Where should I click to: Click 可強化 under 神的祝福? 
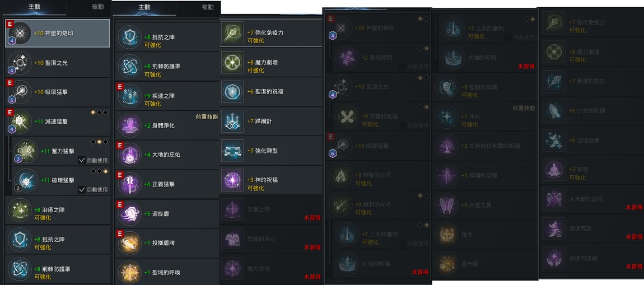pos(255,188)
